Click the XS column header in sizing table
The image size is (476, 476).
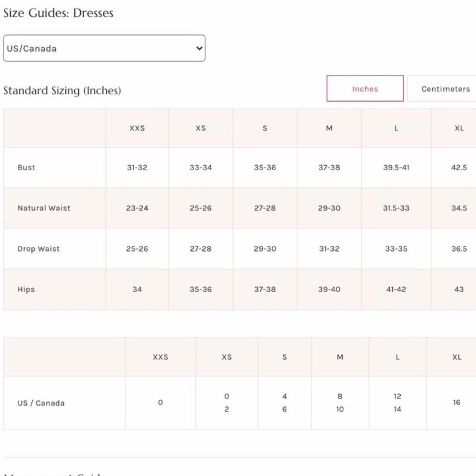point(200,128)
